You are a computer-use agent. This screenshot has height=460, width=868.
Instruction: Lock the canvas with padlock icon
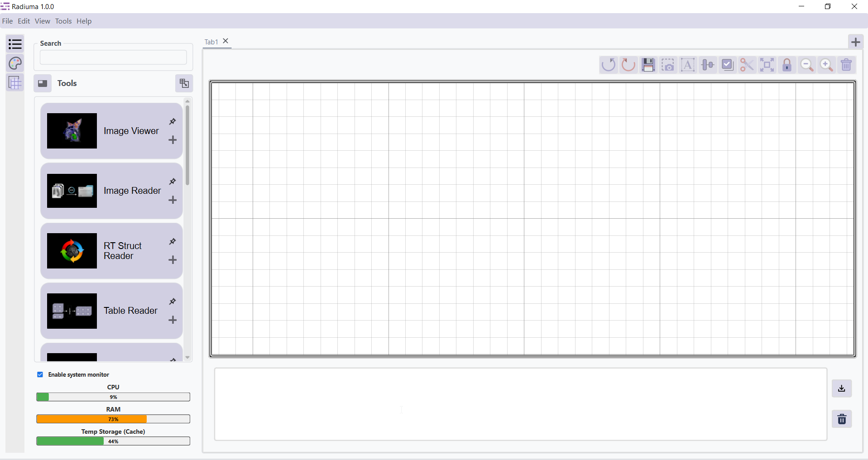pyautogui.click(x=787, y=65)
